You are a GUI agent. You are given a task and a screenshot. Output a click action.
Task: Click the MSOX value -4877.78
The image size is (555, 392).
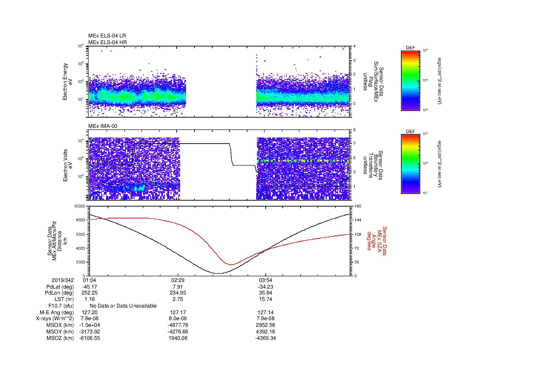(178, 325)
